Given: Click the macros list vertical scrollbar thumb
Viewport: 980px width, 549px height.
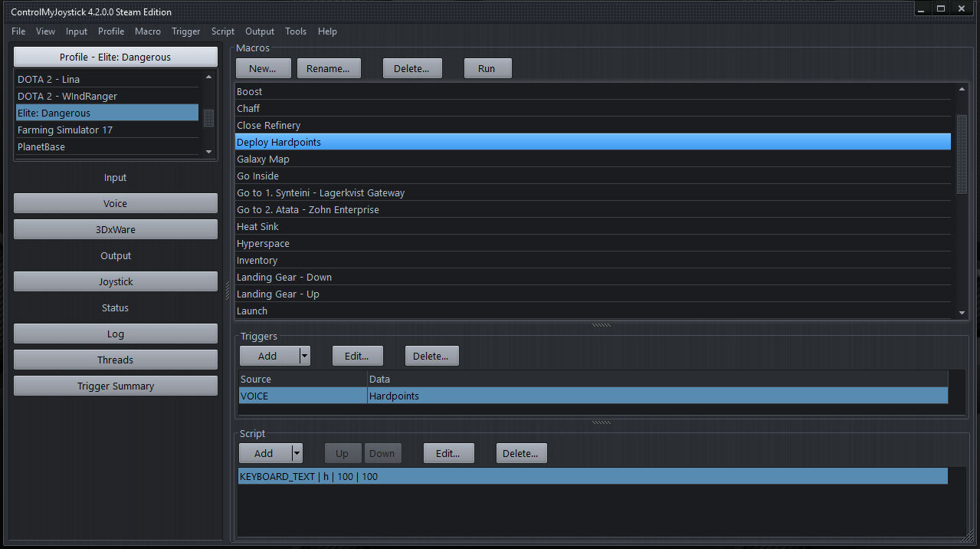Looking at the screenshot, I should (x=962, y=153).
